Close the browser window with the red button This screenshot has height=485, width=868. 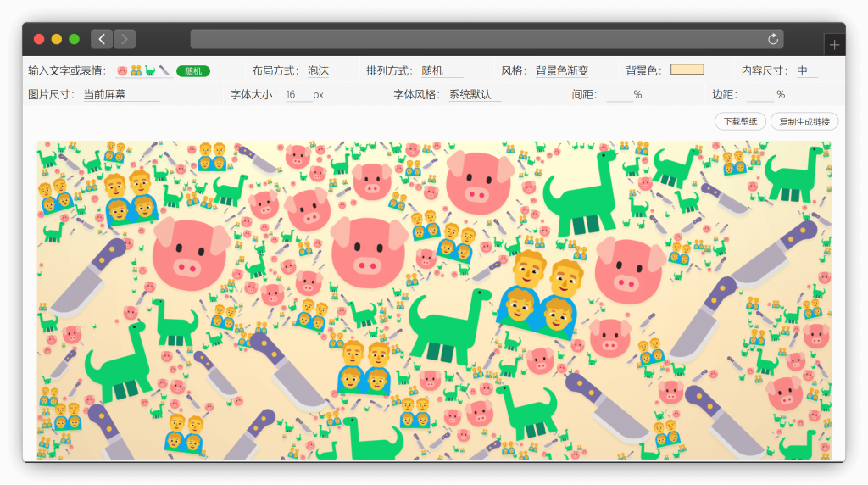(39, 39)
